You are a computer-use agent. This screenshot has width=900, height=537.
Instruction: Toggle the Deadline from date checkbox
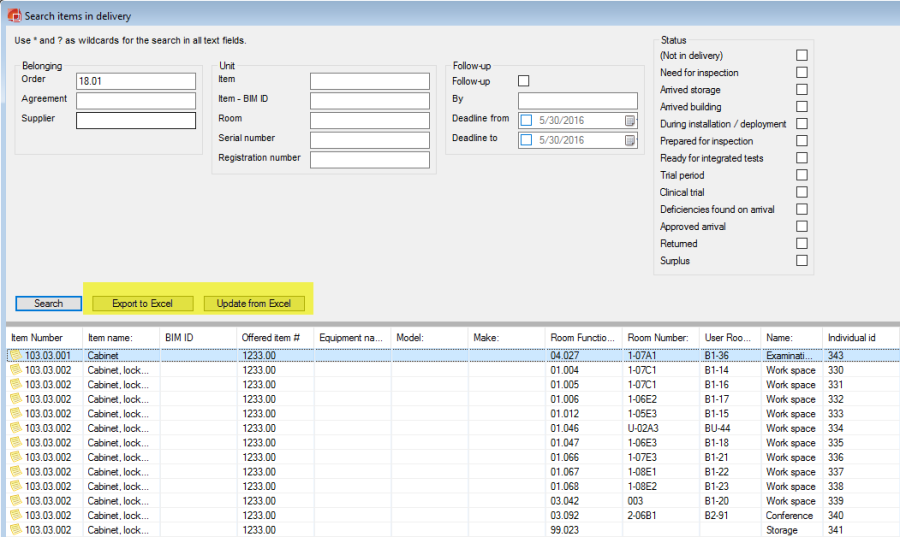526,121
